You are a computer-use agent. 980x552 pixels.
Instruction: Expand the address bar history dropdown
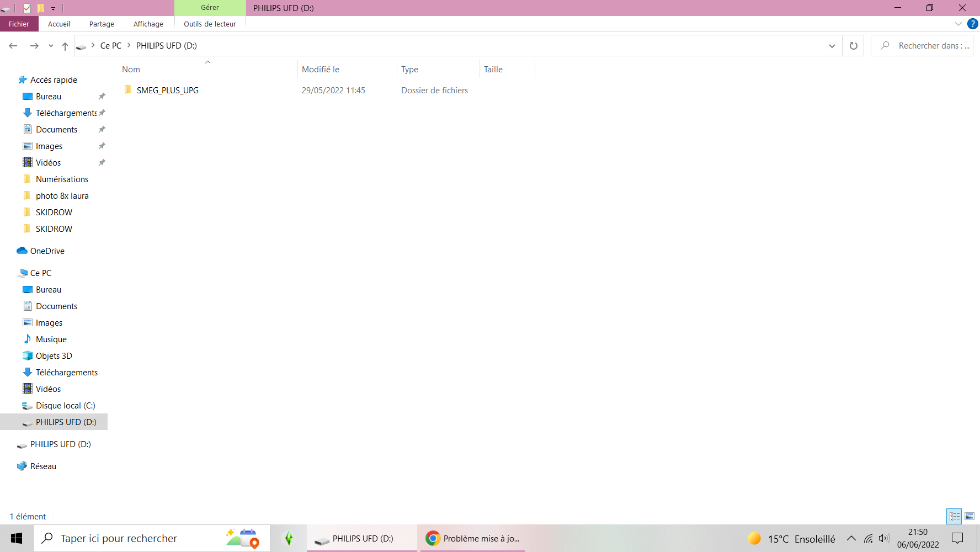tap(832, 46)
